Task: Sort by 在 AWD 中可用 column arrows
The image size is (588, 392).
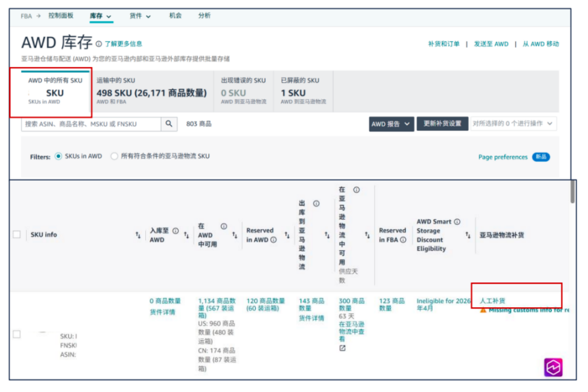Action: click(235, 235)
